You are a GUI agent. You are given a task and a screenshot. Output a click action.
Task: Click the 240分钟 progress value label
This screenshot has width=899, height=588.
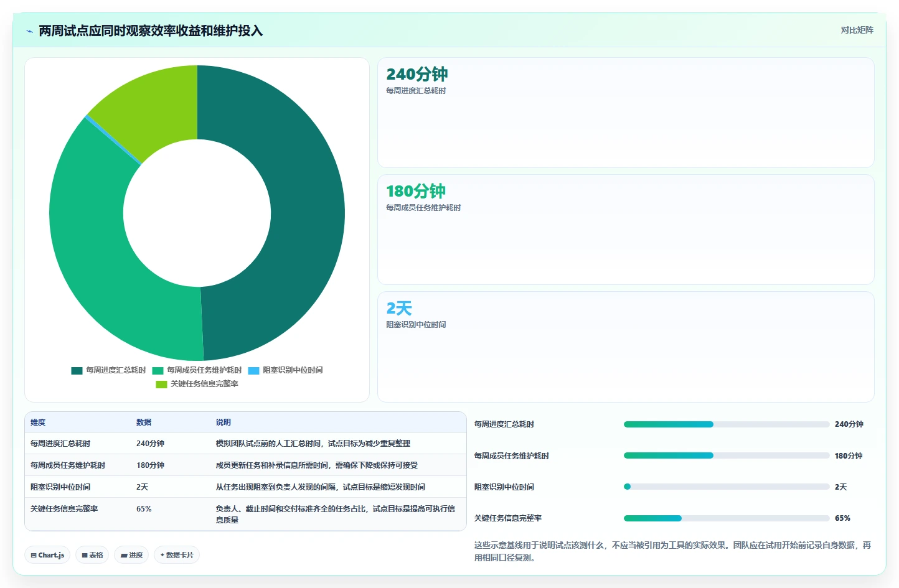849,424
